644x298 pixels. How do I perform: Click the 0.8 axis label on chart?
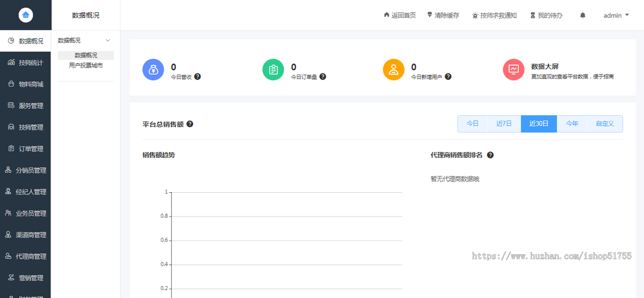[x=164, y=216]
